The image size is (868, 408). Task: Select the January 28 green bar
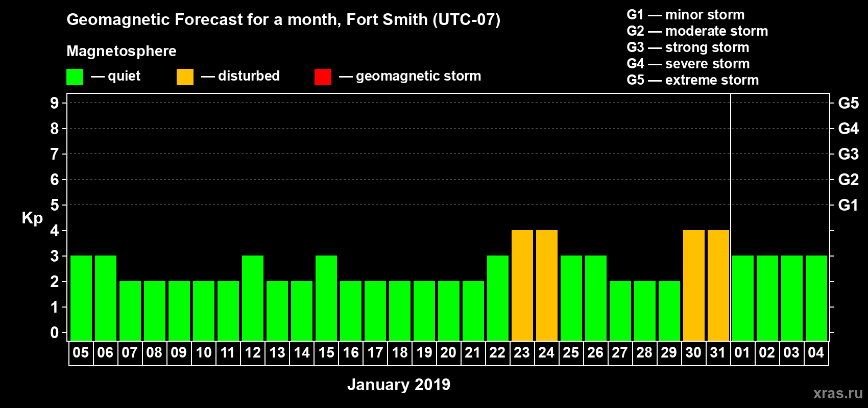[645, 311]
